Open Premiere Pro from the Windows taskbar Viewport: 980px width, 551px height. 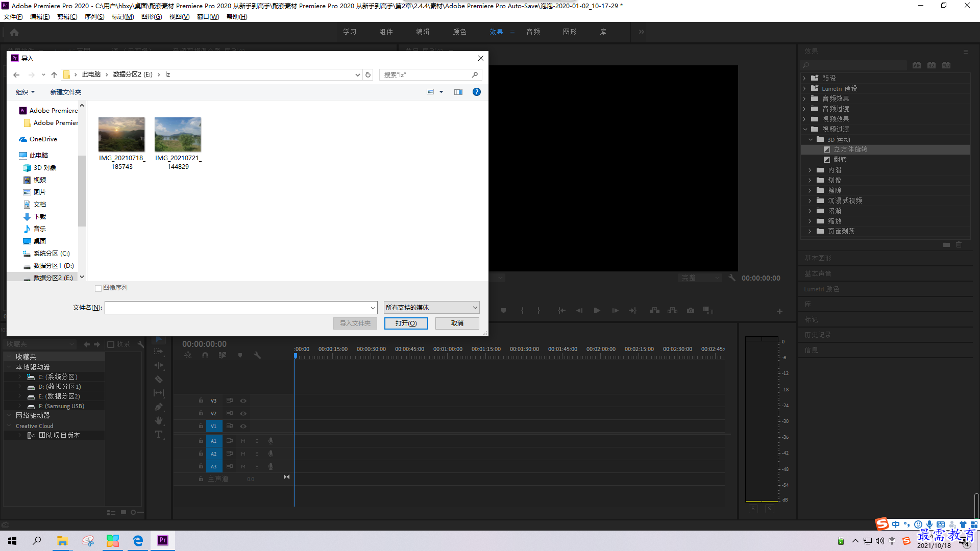click(162, 540)
